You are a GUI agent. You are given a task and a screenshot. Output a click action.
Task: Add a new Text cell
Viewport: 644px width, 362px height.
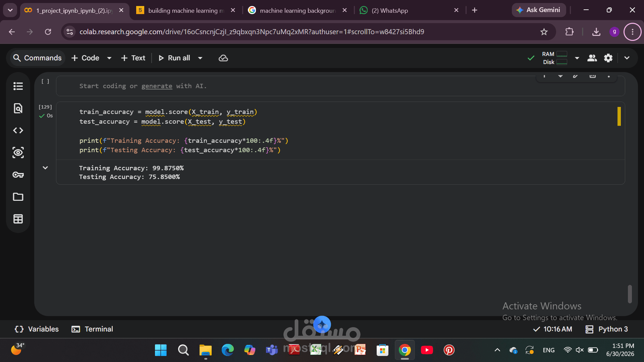click(133, 58)
